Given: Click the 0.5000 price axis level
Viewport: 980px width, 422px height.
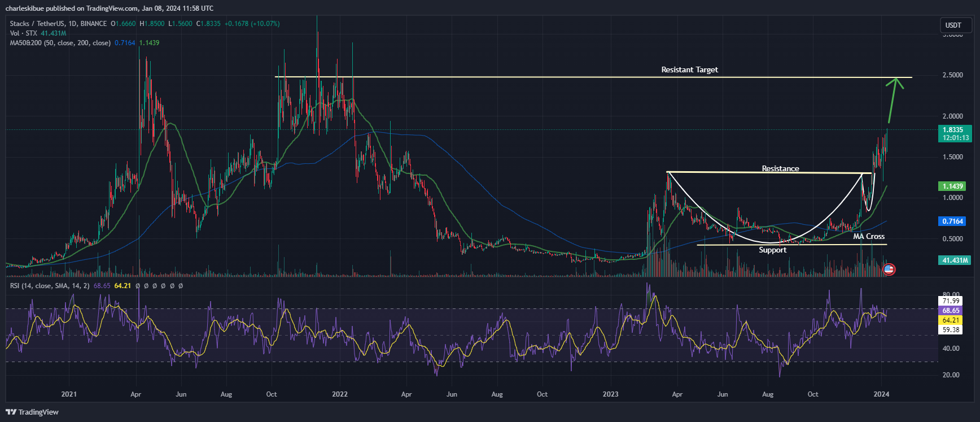Looking at the screenshot, I should [x=952, y=239].
